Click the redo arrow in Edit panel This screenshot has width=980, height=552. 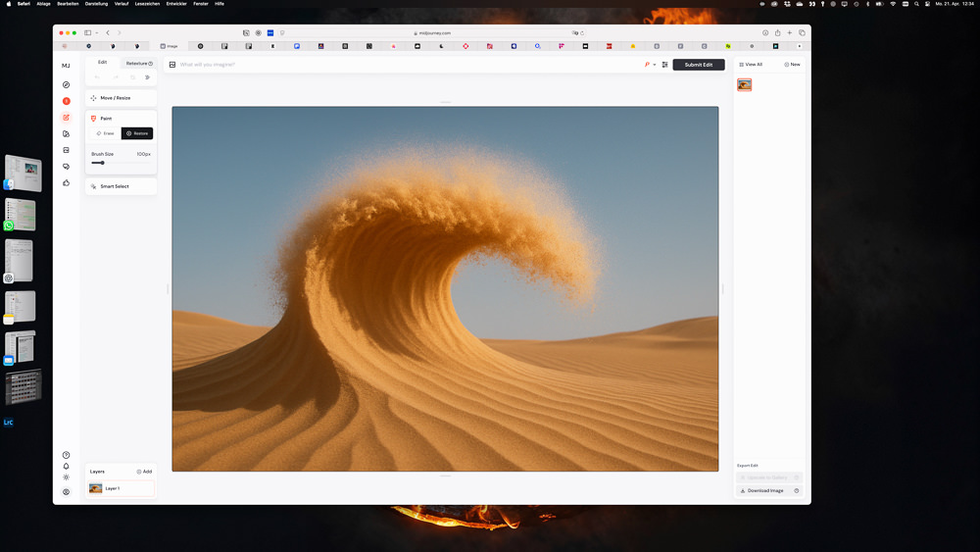pos(115,77)
